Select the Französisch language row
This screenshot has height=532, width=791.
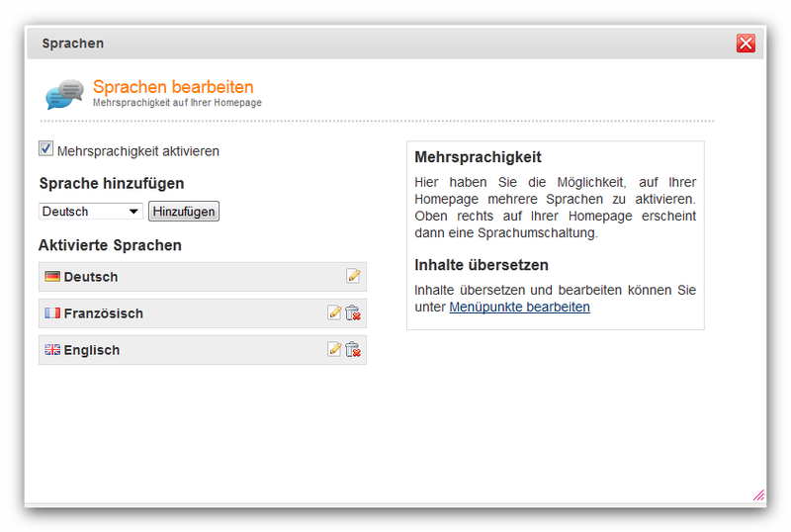(203, 312)
